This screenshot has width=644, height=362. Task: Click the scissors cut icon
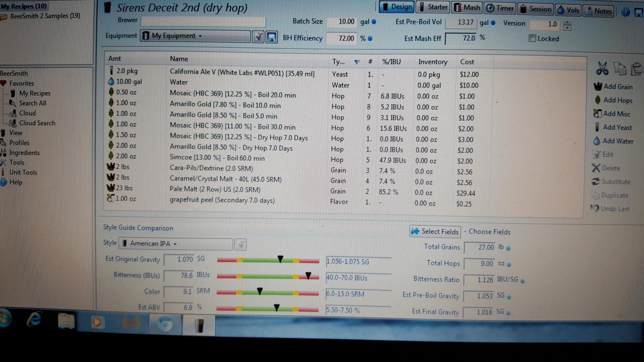(x=602, y=68)
